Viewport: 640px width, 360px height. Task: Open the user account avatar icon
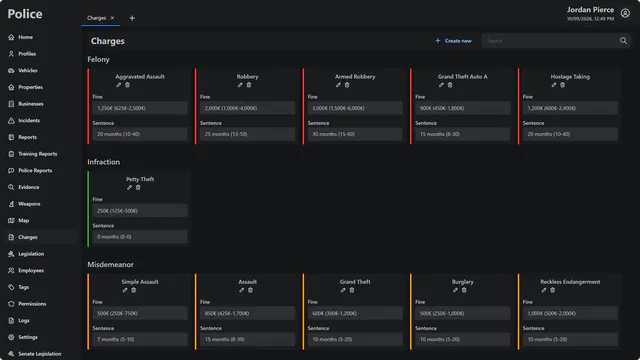(625, 13)
